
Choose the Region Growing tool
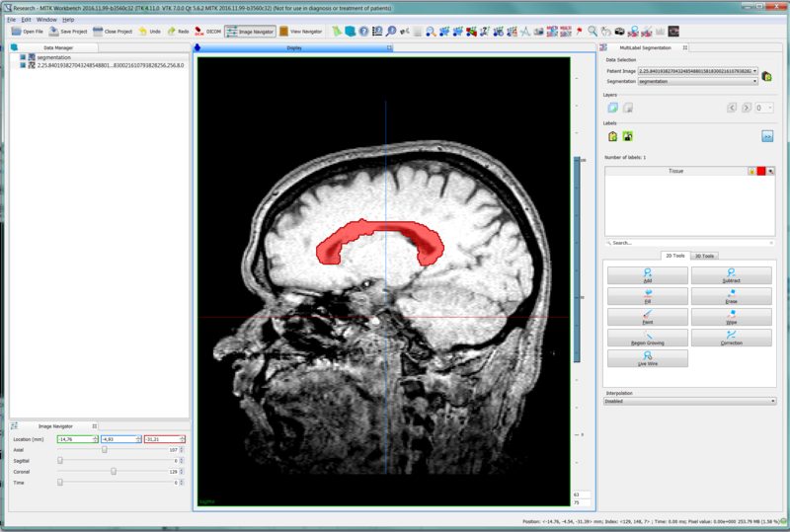(647, 337)
